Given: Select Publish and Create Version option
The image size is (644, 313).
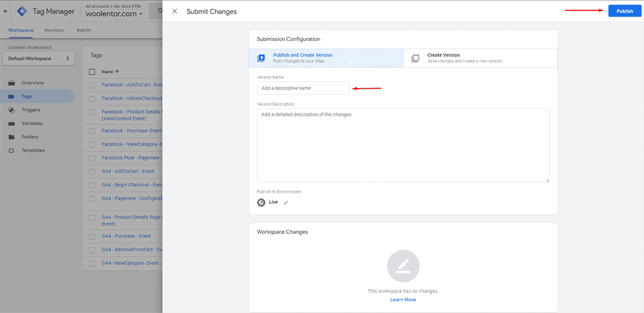Looking at the screenshot, I should point(326,58).
